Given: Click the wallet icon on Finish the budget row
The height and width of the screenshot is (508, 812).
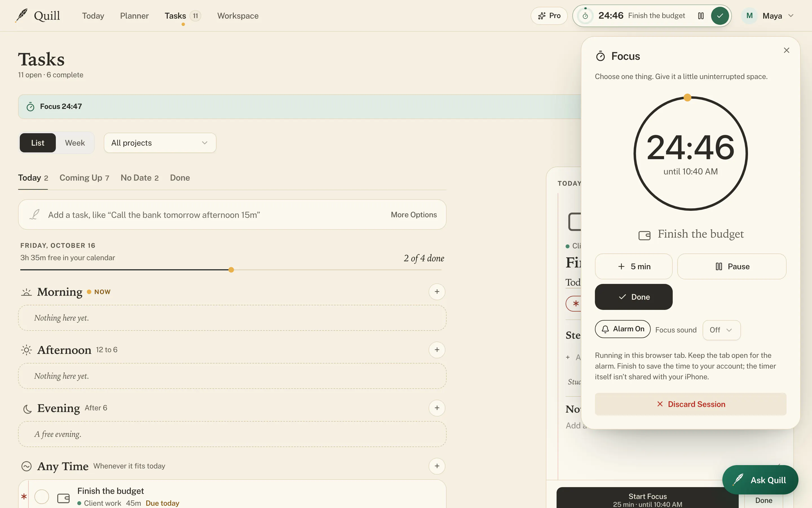Looking at the screenshot, I should (x=63, y=498).
